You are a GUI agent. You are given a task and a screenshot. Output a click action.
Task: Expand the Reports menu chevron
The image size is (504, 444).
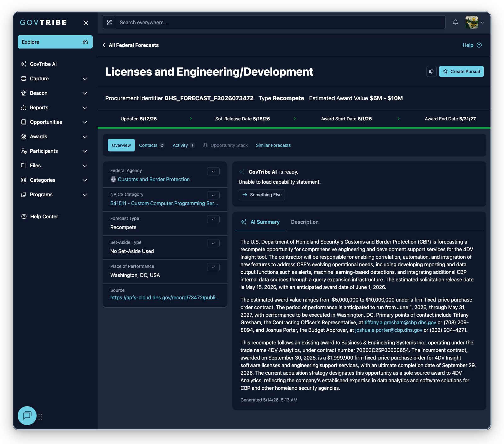click(x=85, y=107)
